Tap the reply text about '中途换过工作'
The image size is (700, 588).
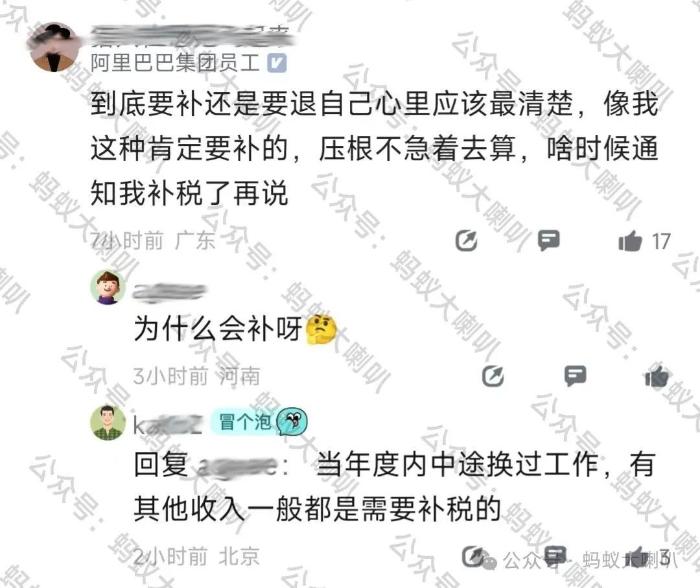[x=395, y=487]
